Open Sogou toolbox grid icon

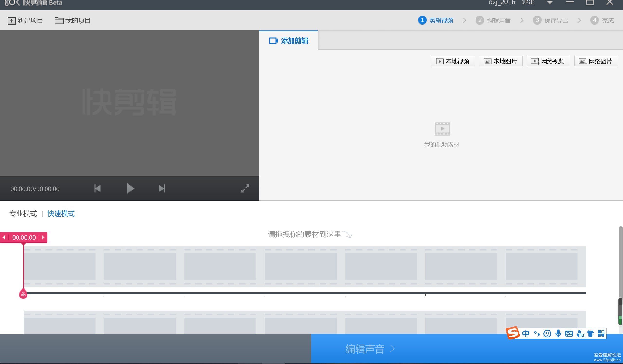(x=601, y=333)
